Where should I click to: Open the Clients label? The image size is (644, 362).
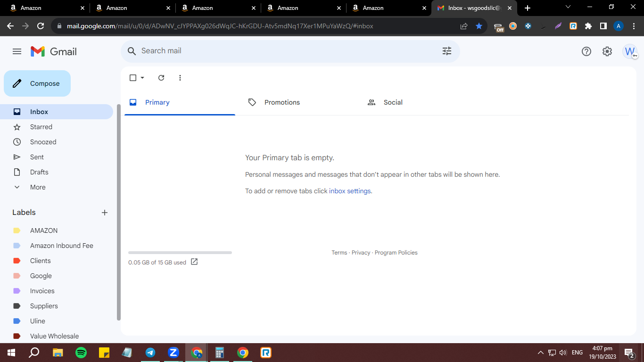[57, 261]
